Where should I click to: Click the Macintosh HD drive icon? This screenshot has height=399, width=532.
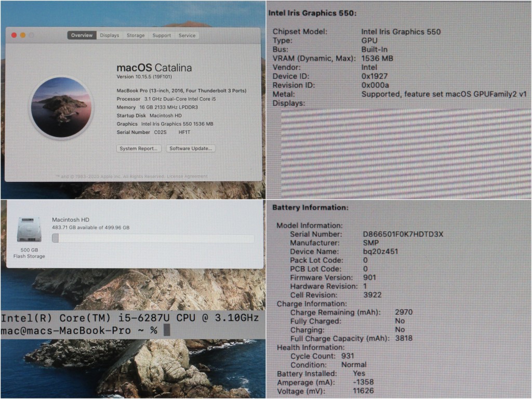pos(29,230)
